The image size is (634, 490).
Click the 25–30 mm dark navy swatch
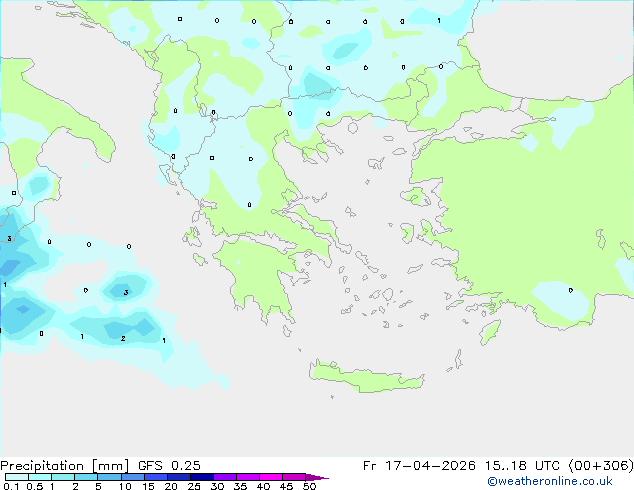tap(201, 477)
